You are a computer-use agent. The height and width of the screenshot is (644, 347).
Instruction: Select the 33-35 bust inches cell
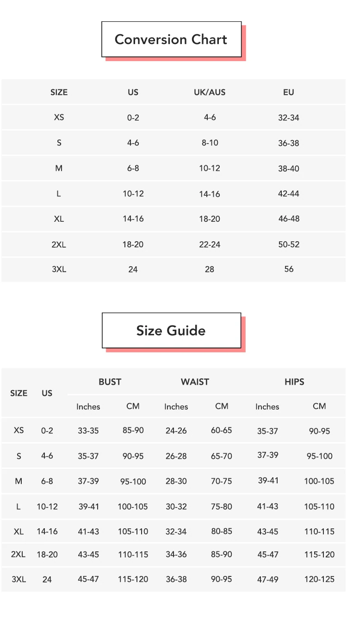click(88, 431)
